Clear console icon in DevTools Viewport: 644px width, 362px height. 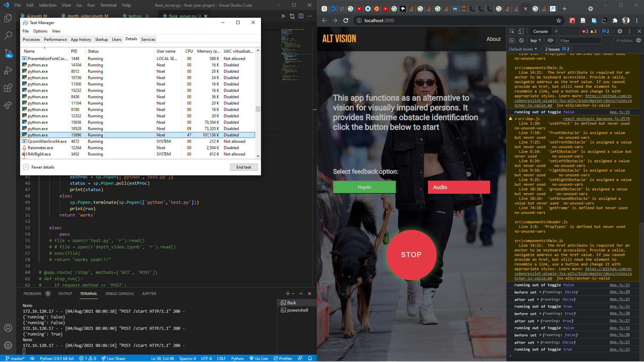click(521, 40)
